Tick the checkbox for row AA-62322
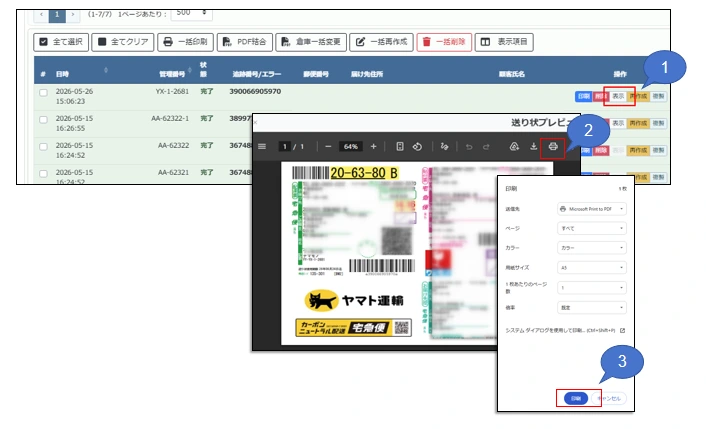 coord(43,147)
